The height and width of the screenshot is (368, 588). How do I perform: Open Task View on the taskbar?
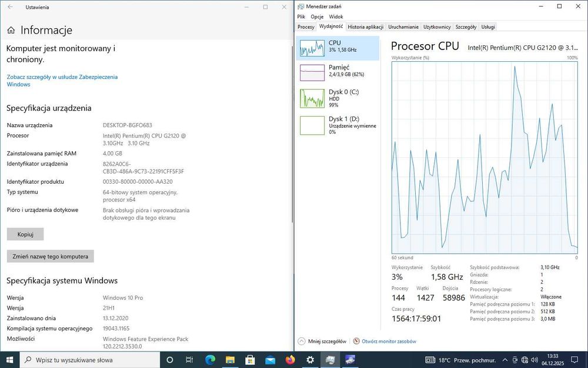tap(189, 360)
